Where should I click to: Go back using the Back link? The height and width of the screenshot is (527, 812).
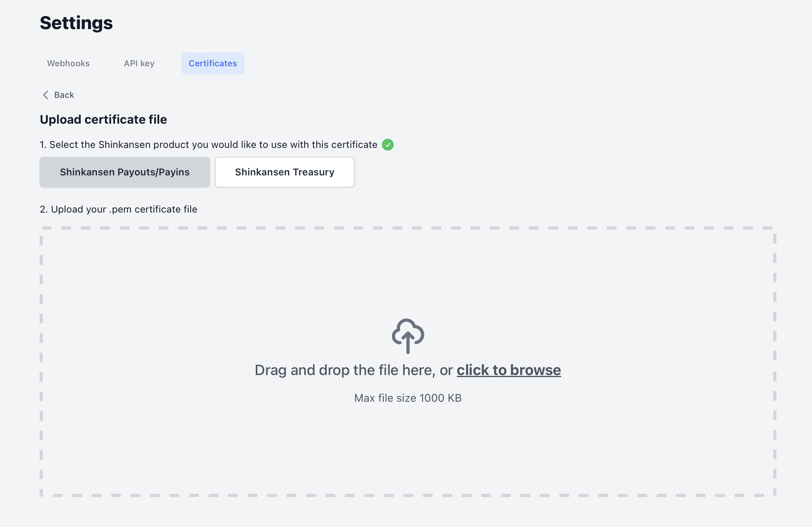(x=59, y=95)
